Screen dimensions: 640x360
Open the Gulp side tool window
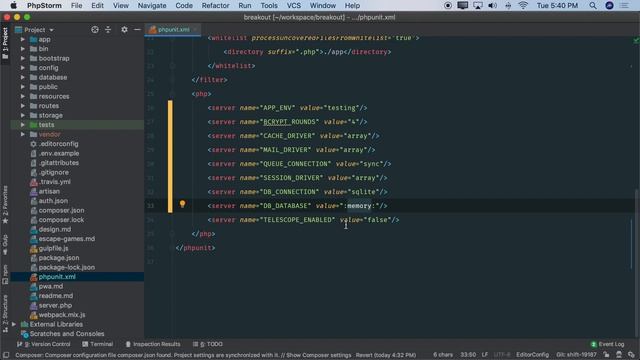pyautogui.click(x=5, y=244)
